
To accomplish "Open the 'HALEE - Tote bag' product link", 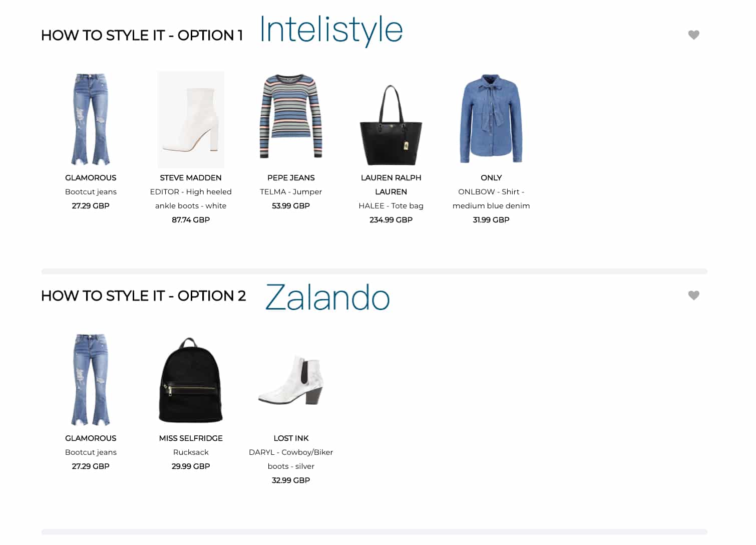I will pos(391,206).
